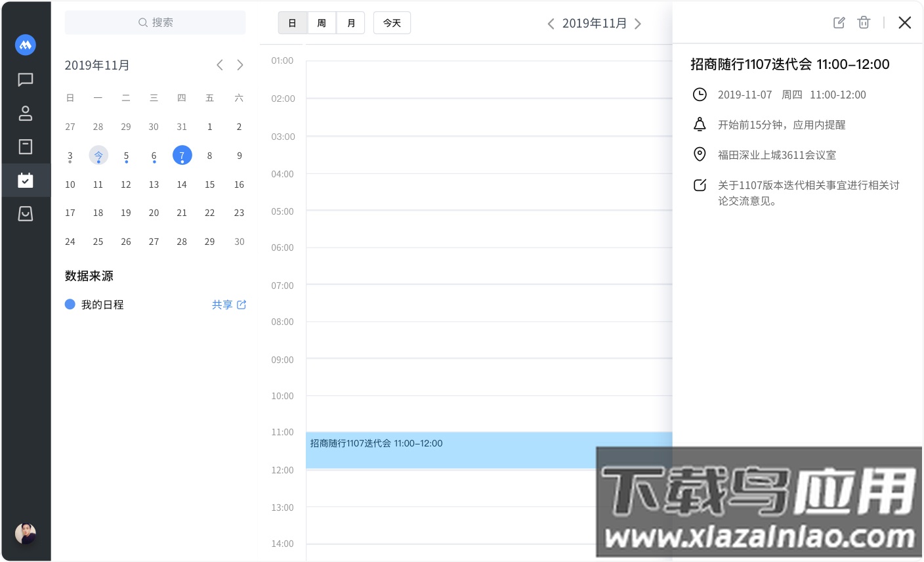Go to next month in mini calendar
The width and height of the screenshot is (924, 562).
tap(240, 65)
